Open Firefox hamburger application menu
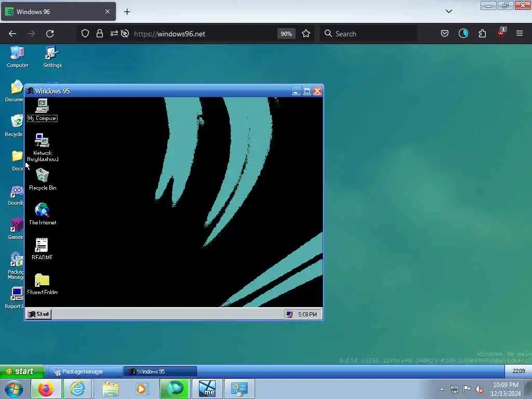The width and height of the screenshot is (532, 399). click(520, 33)
